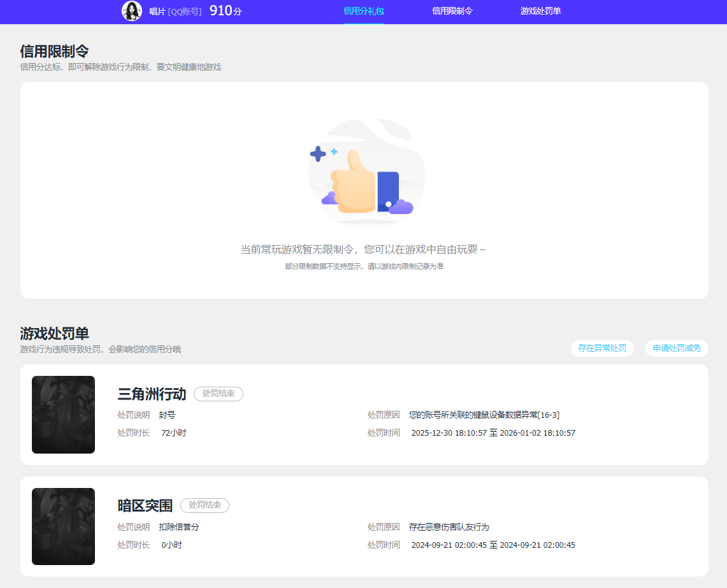727x588 pixels.
Task: Click the 当前常玩游戏暂无限制令 message
Action: [x=363, y=250]
